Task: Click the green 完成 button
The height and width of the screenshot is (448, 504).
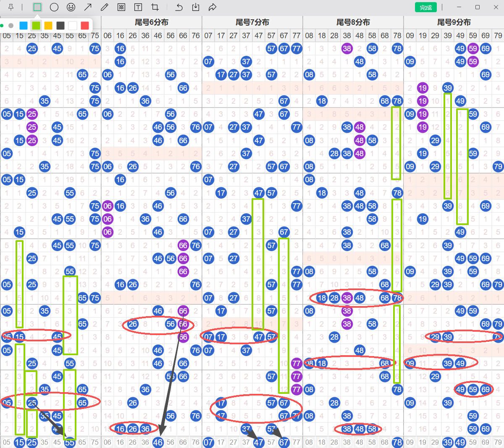Action: tap(425, 8)
